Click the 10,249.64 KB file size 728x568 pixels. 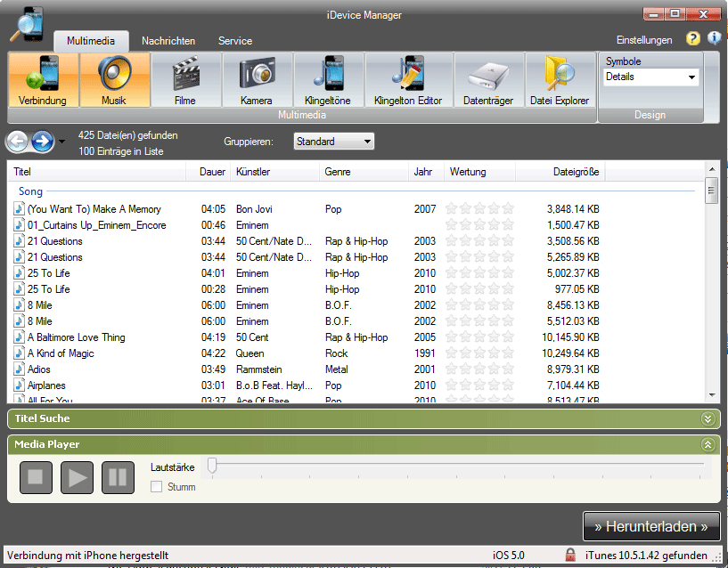[x=570, y=353]
